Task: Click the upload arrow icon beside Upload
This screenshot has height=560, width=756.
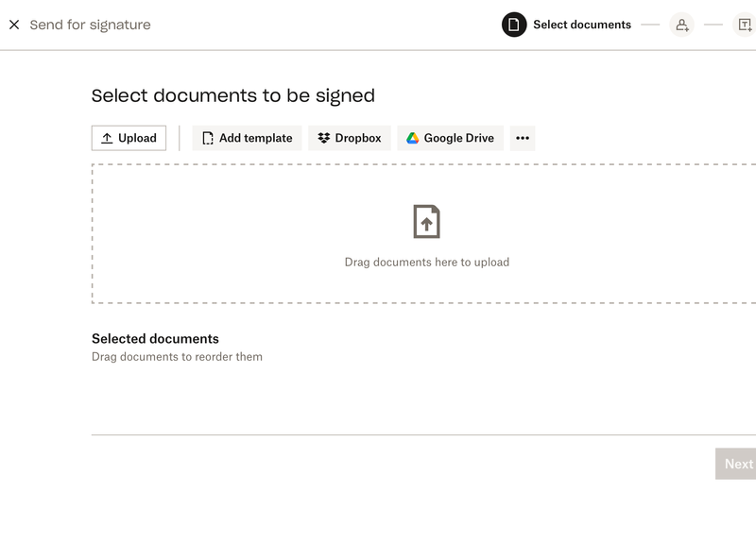Action: click(107, 138)
